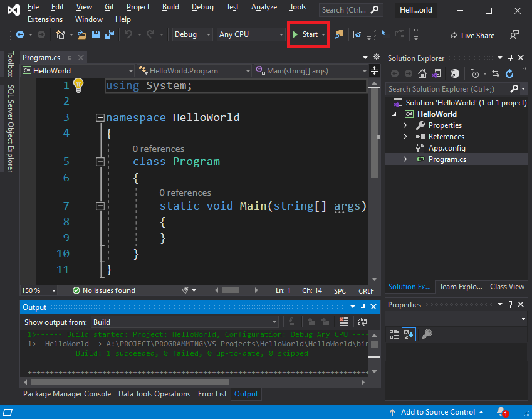Open the Build menu
The image size is (532, 419).
(170, 7)
